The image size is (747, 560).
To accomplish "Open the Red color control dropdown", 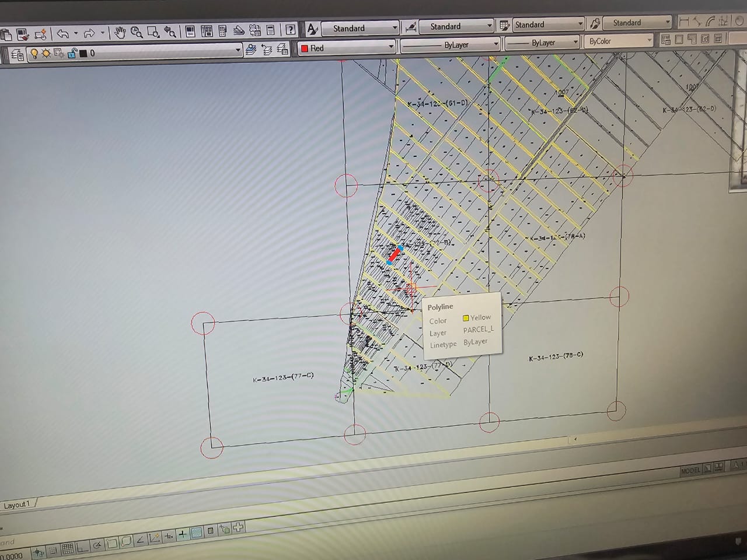I will click(390, 47).
